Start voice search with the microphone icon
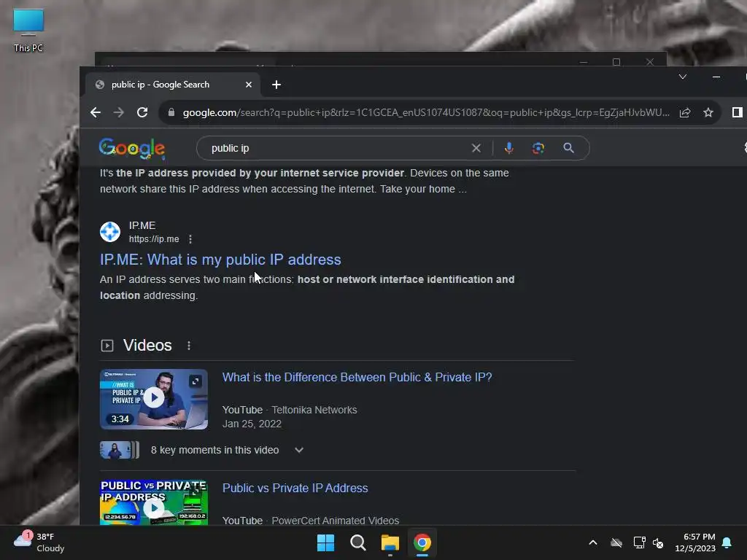This screenshot has height=560, width=747. coord(508,148)
